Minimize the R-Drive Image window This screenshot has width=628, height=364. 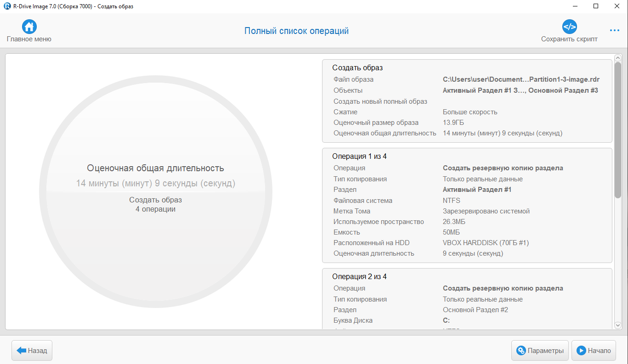(x=576, y=6)
